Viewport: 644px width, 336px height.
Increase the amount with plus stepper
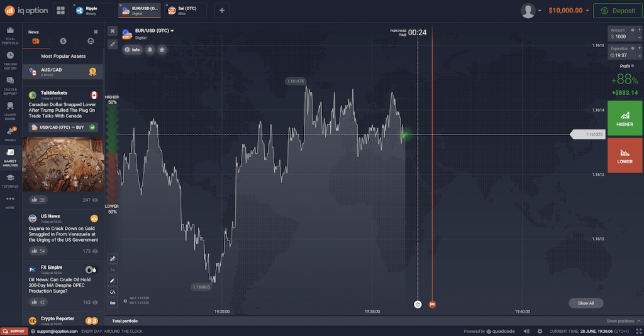coord(640,30)
